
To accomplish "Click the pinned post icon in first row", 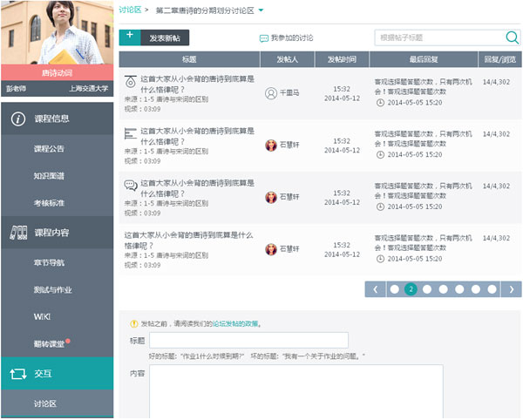I will click(130, 81).
